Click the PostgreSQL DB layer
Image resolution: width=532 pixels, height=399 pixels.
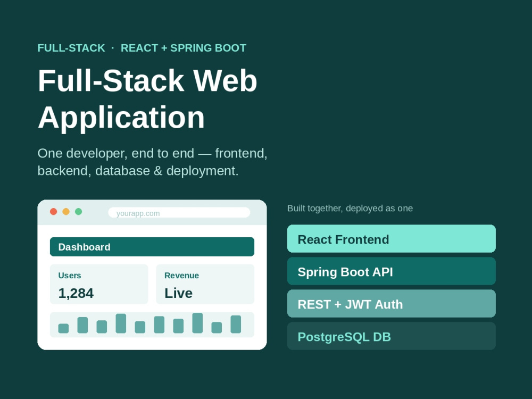pos(392,336)
